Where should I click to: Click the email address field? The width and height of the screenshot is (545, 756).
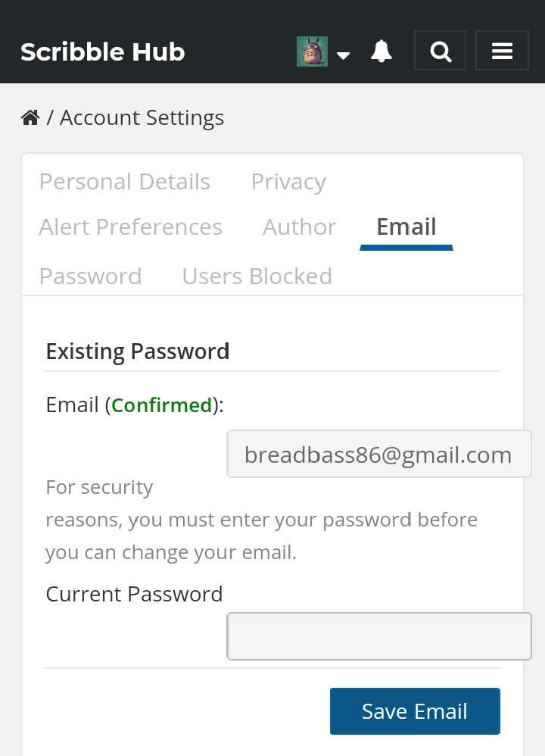point(378,455)
